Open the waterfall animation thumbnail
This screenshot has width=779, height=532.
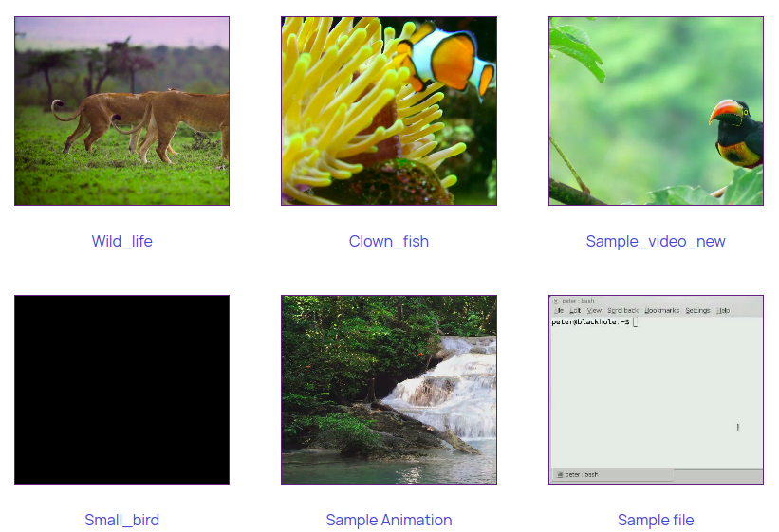pos(389,390)
